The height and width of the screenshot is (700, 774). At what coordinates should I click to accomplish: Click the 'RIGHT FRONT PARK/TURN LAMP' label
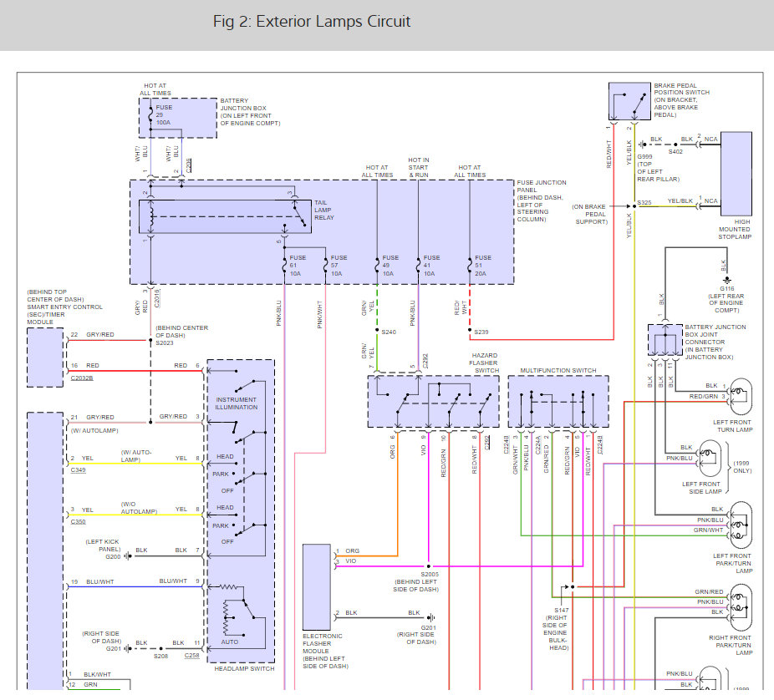[x=731, y=645]
